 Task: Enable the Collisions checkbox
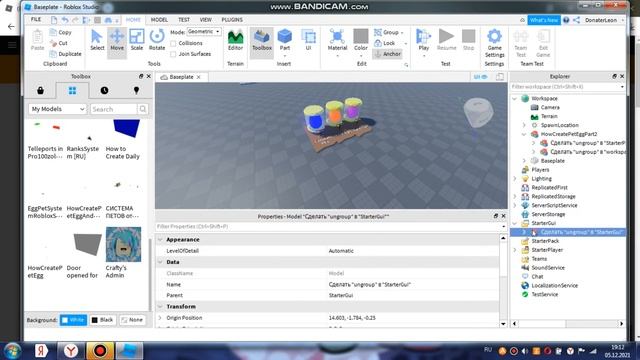pos(173,43)
